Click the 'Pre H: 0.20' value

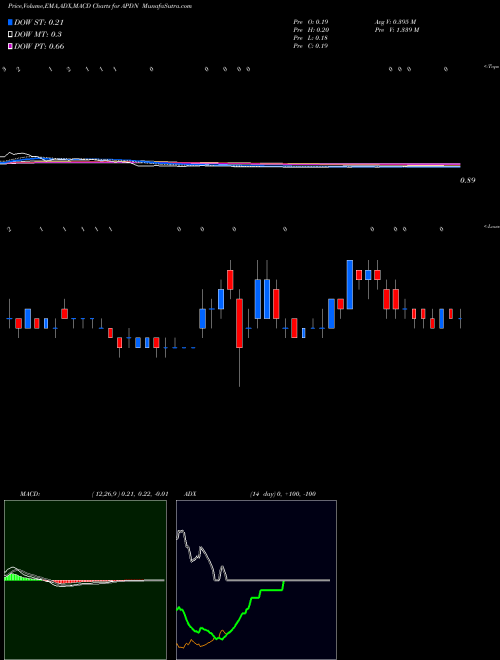(311, 30)
